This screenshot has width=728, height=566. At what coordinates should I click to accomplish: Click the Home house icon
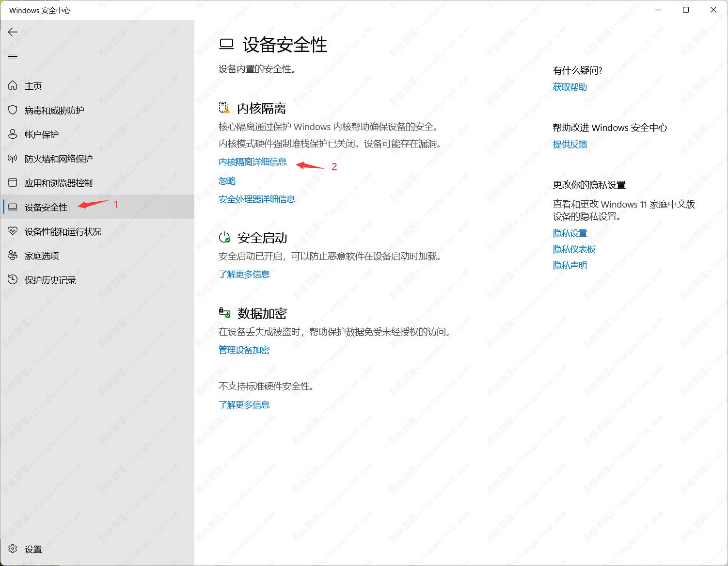tap(13, 86)
